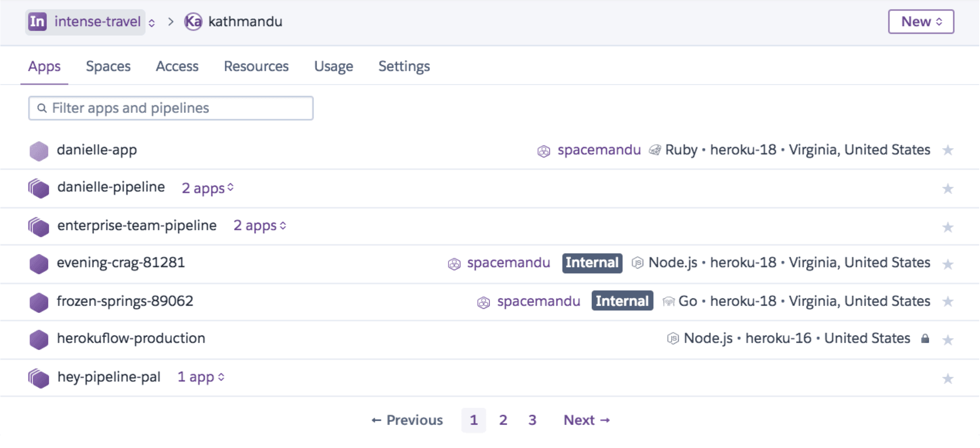Image resolution: width=980 pixels, height=448 pixels.
Task: View the Usage tab
Action: click(x=333, y=66)
